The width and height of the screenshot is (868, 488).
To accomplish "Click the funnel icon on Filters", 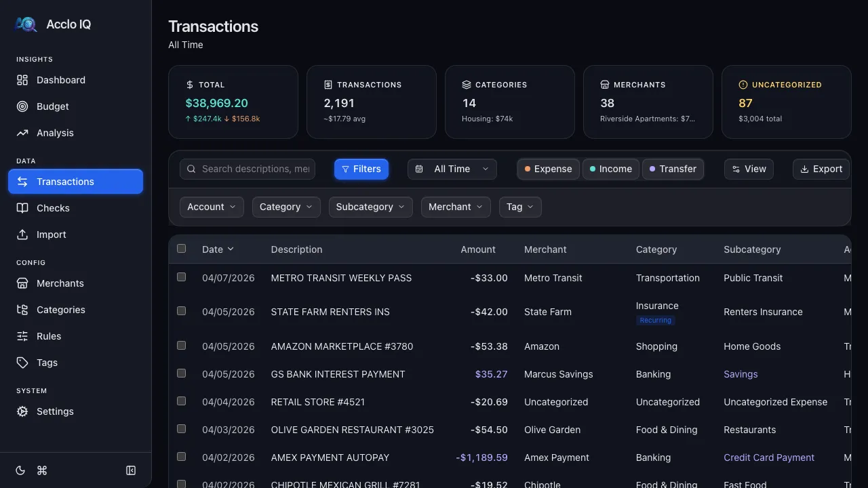I will (345, 169).
